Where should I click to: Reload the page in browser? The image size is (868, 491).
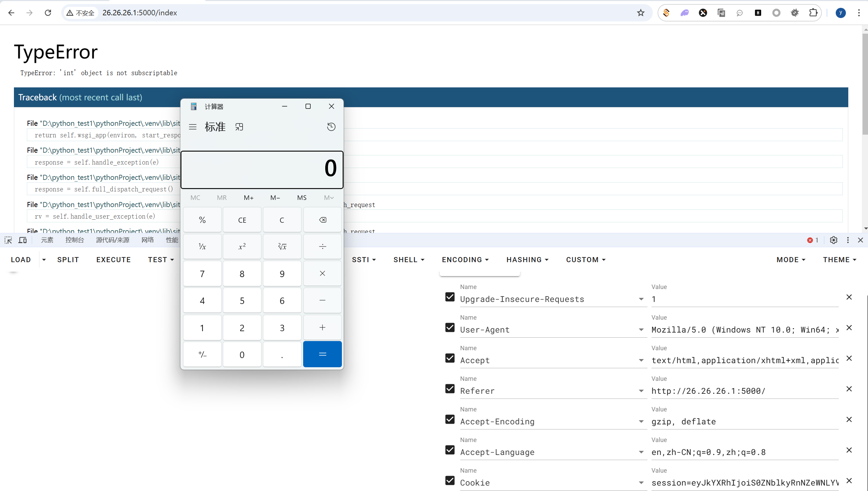(x=48, y=13)
